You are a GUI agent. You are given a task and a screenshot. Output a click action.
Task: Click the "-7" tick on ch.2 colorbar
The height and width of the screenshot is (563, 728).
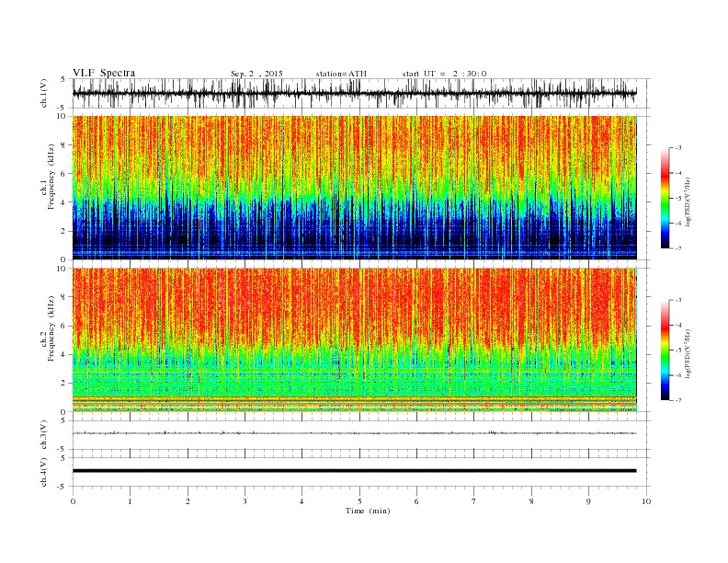(x=678, y=400)
